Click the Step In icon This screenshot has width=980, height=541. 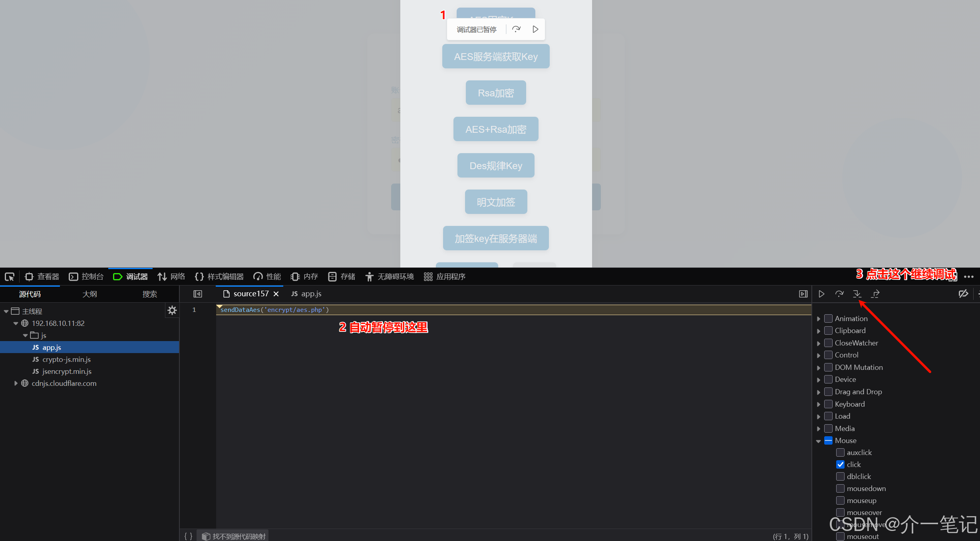(857, 294)
